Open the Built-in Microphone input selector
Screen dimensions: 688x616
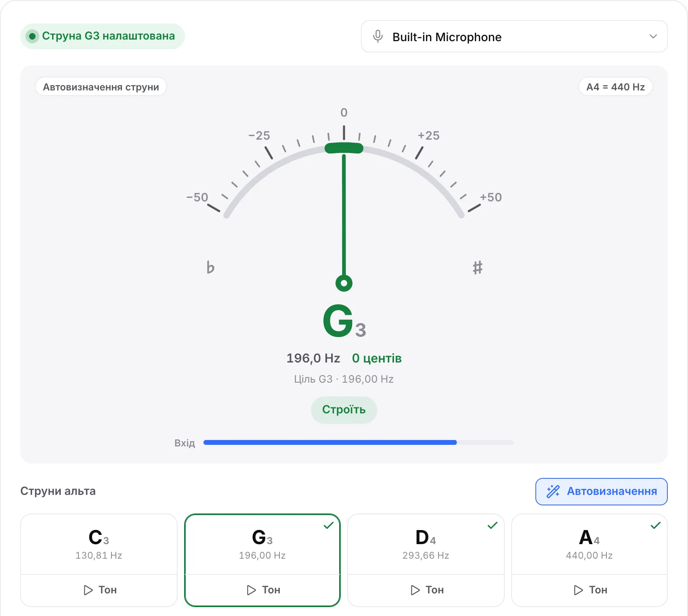(514, 36)
